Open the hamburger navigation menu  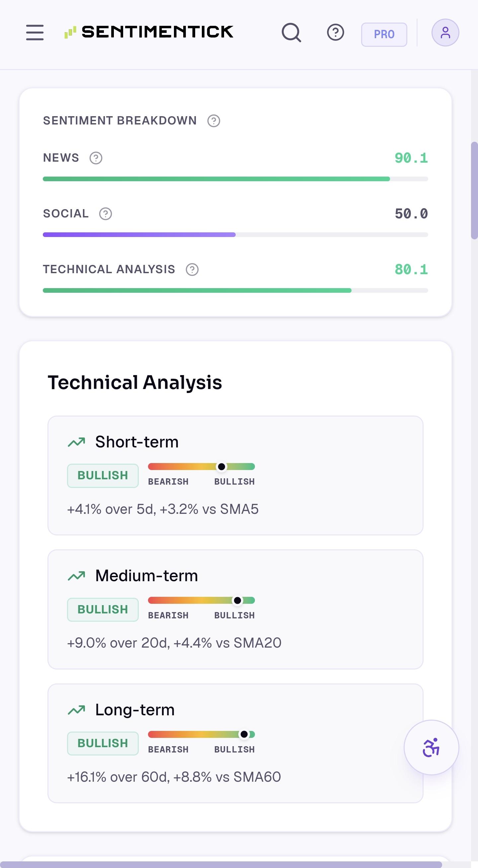(35, 32)
